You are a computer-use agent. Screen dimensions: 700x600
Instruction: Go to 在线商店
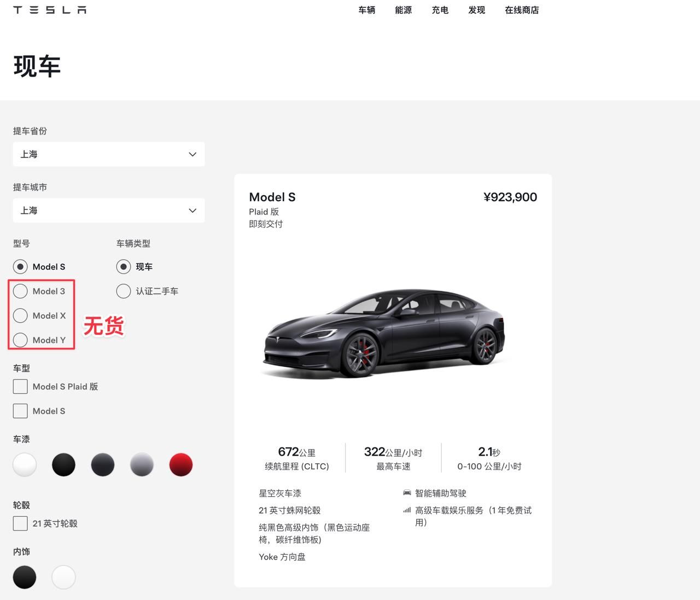tap(522, 10)
